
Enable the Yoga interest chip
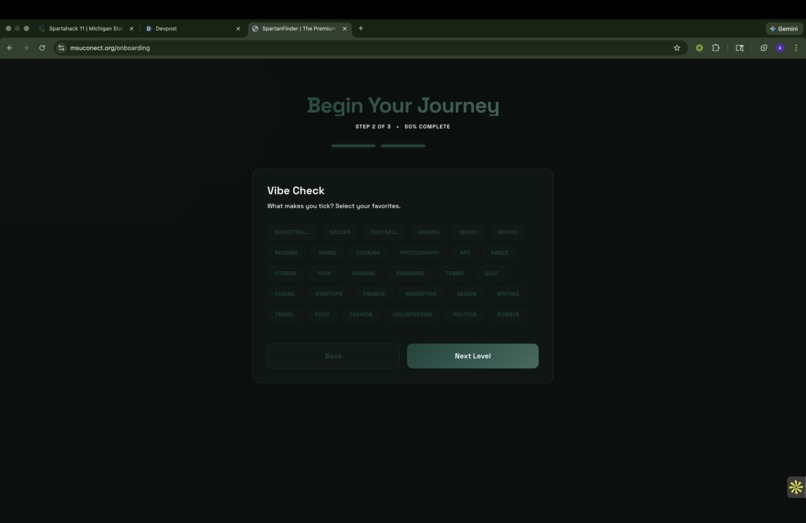324,273
